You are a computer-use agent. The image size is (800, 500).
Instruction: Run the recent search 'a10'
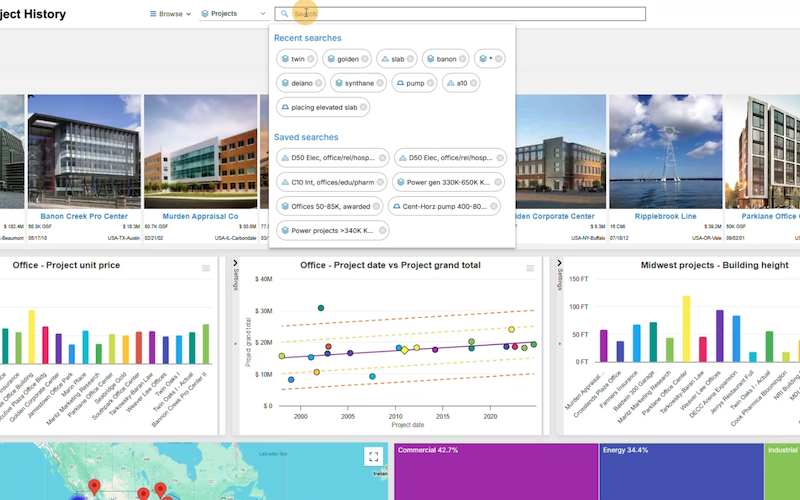tap(462, 83)
